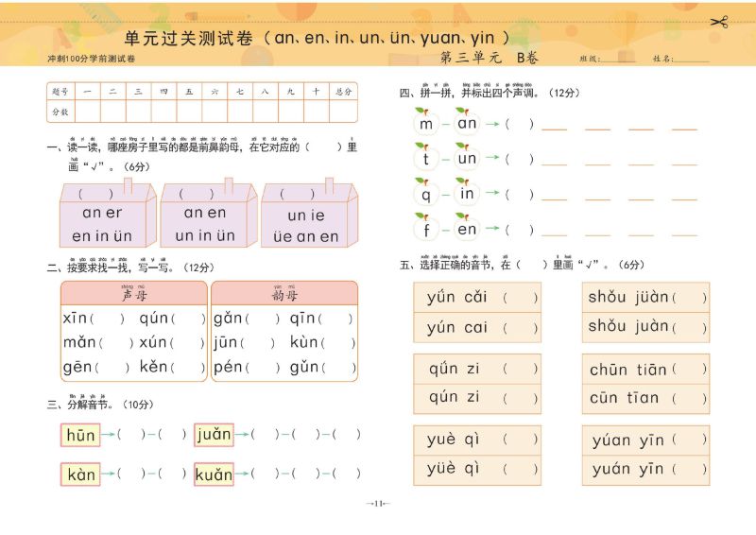Click the syllable xún
Screen dimensions: 756x535
pyautogui.click(x=153, y=342)
